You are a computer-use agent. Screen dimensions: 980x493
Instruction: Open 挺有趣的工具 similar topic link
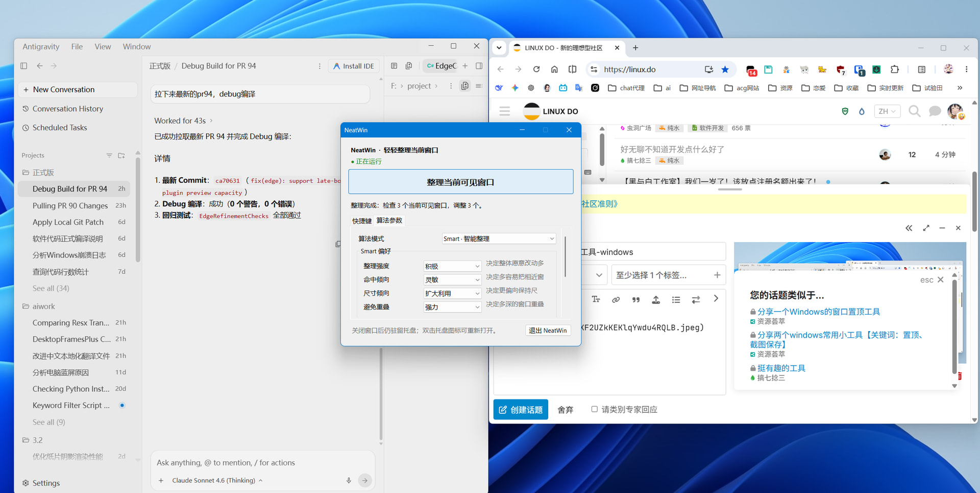point(781,368)
